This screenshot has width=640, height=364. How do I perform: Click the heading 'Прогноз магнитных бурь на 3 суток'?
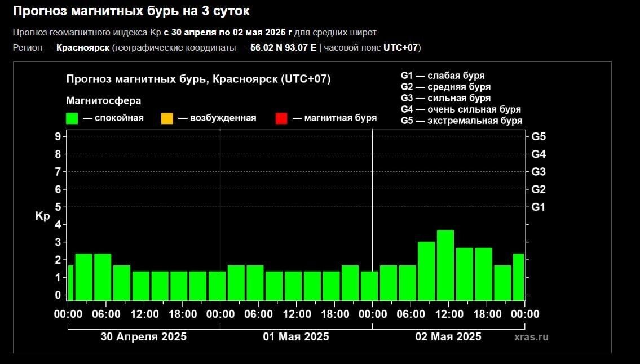pyautogui.click(x=131, y=11)
